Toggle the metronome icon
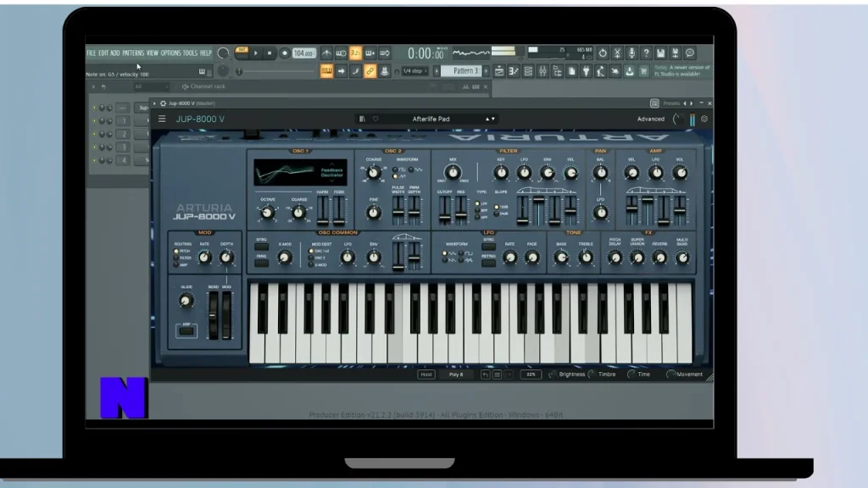868x488 pixels. 326,53
